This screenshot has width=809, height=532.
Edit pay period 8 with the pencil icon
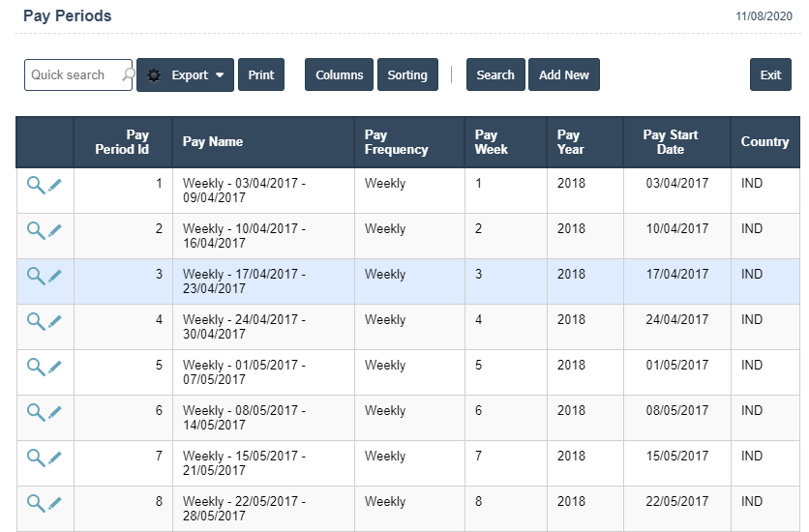coord(55,503)
